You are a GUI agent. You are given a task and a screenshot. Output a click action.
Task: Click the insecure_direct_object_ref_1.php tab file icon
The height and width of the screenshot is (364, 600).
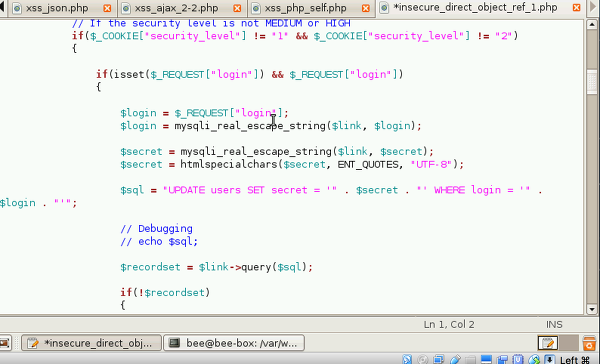pyautogui.click(x=385, y=7)
